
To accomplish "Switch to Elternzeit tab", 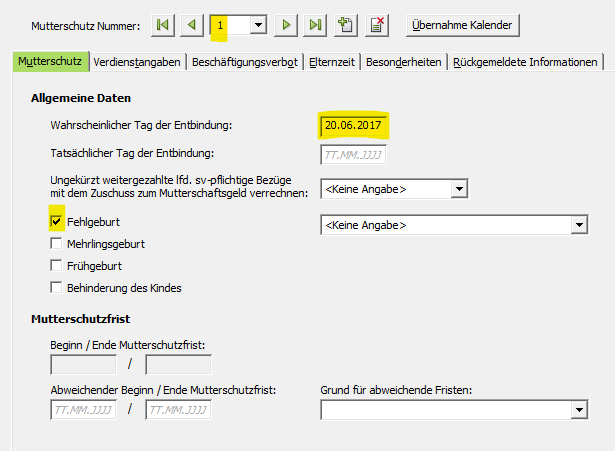I will [x=332, y=62].
